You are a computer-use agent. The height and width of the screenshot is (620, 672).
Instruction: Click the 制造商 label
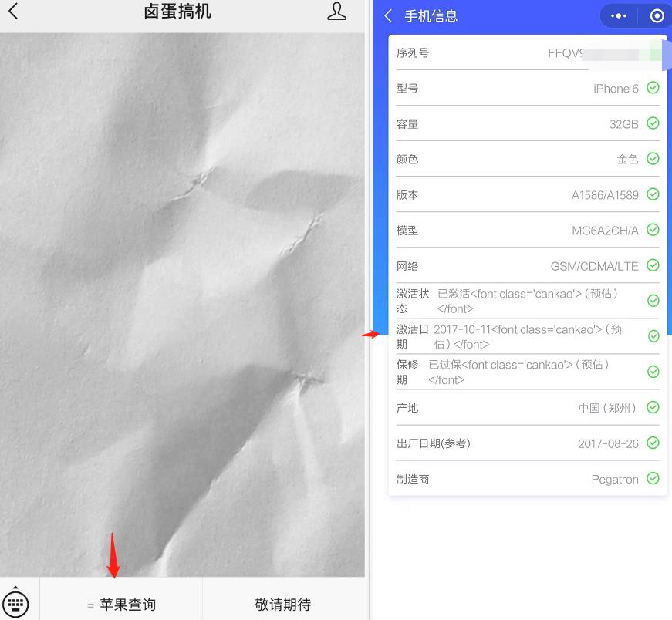tap(412, 479)
